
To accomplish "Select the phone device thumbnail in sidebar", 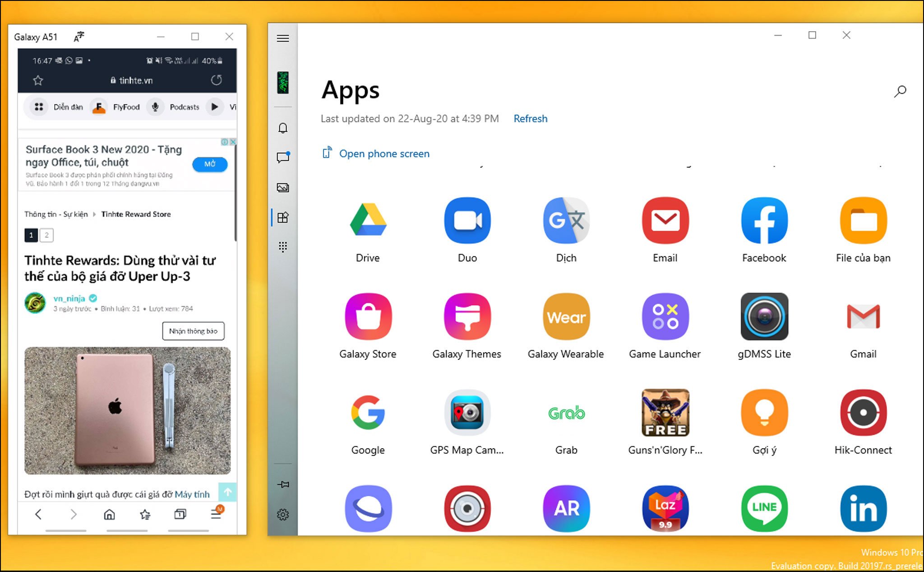I will 283,83.
